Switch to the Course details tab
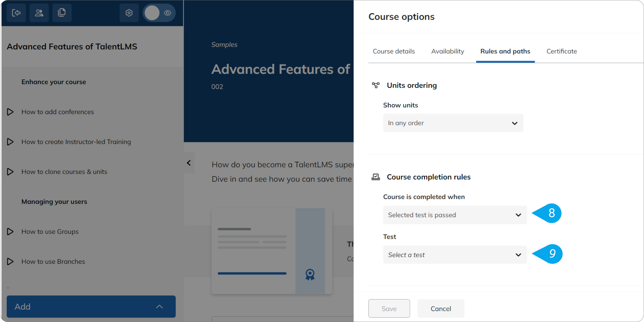The width and height of the screenshot is (644, 322). coord(394,51)
